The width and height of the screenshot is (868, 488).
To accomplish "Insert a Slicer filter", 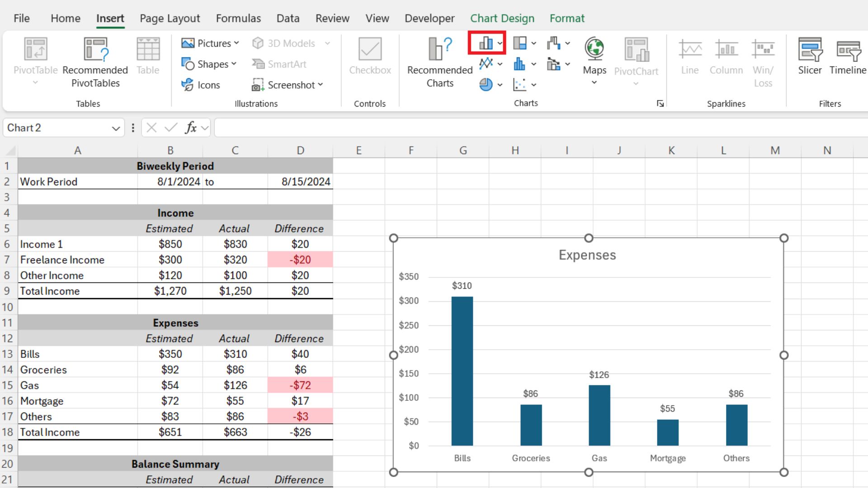I will pyautogui.click(x=810, y=56).
